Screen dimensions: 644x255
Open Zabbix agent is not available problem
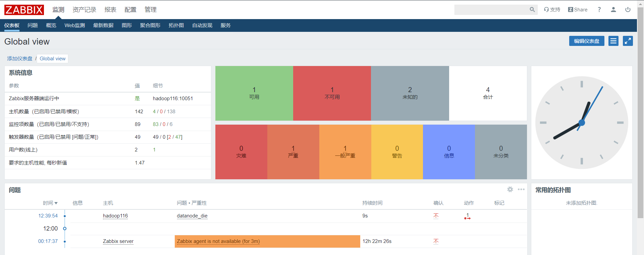coord(218,241)
